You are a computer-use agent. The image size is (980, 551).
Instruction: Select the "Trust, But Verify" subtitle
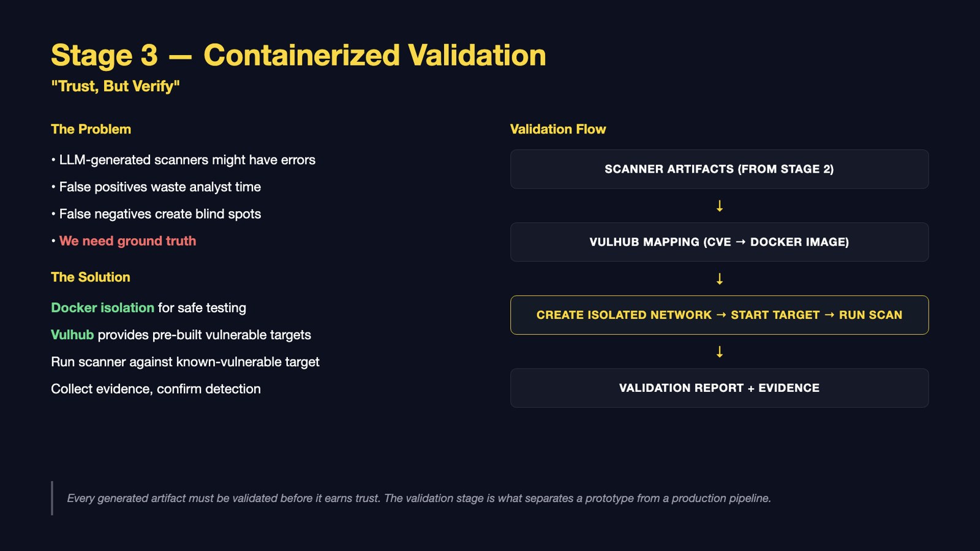click(x=115, y=86)
